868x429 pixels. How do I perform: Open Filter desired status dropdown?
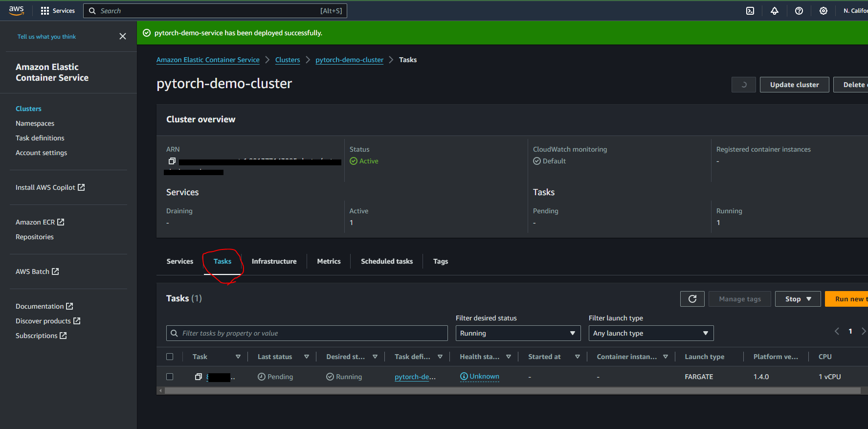(x=518, y=333)
